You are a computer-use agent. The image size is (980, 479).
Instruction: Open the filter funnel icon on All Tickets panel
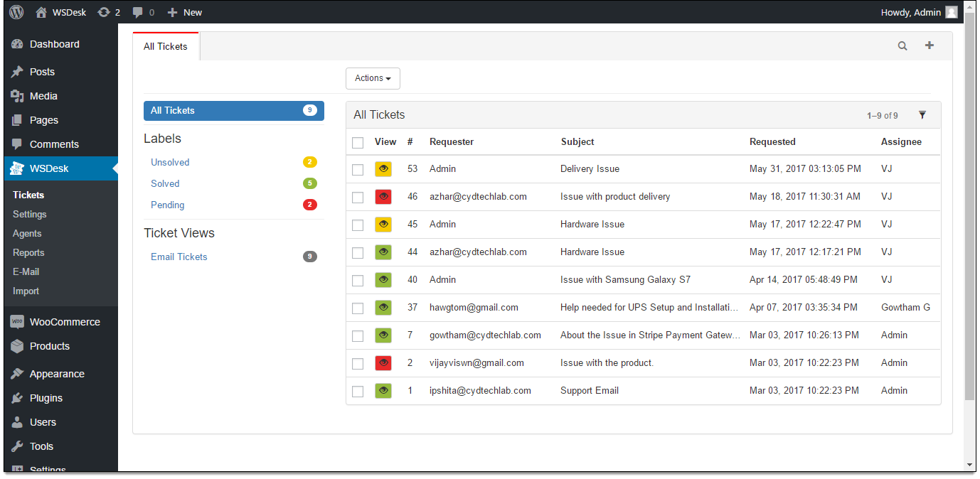tap(922, 114)
